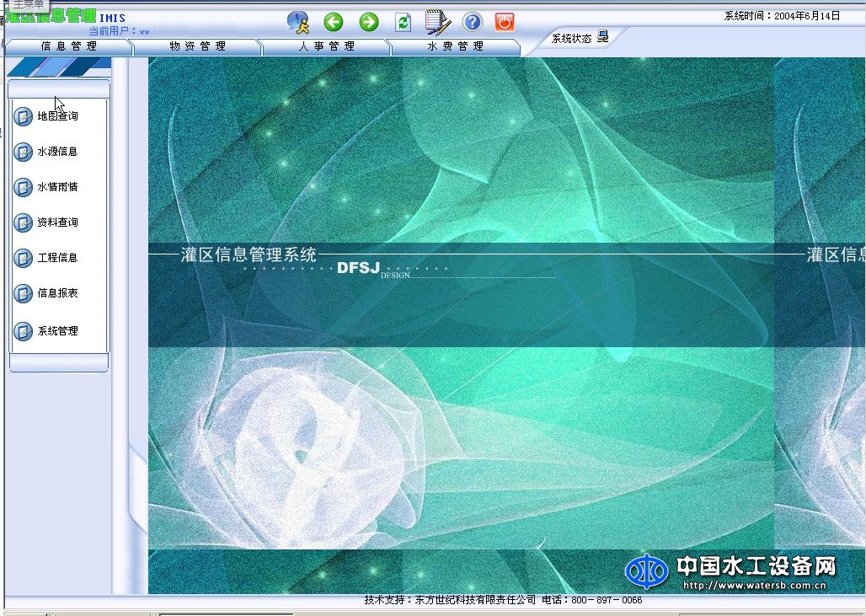Click the refresh icon on the toolbar

403,22
